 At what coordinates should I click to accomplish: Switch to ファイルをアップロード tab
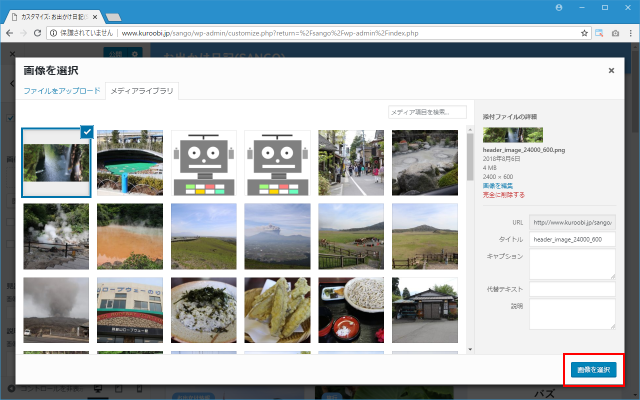click(62, 91)
